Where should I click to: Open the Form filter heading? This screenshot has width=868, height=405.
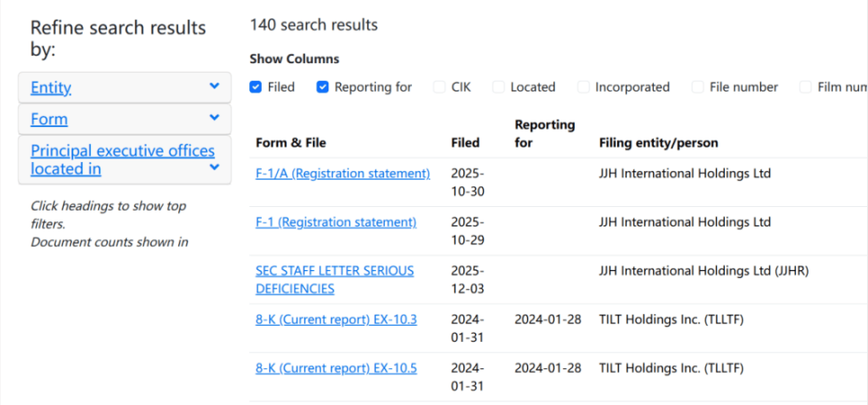click(x=49, y=120)
